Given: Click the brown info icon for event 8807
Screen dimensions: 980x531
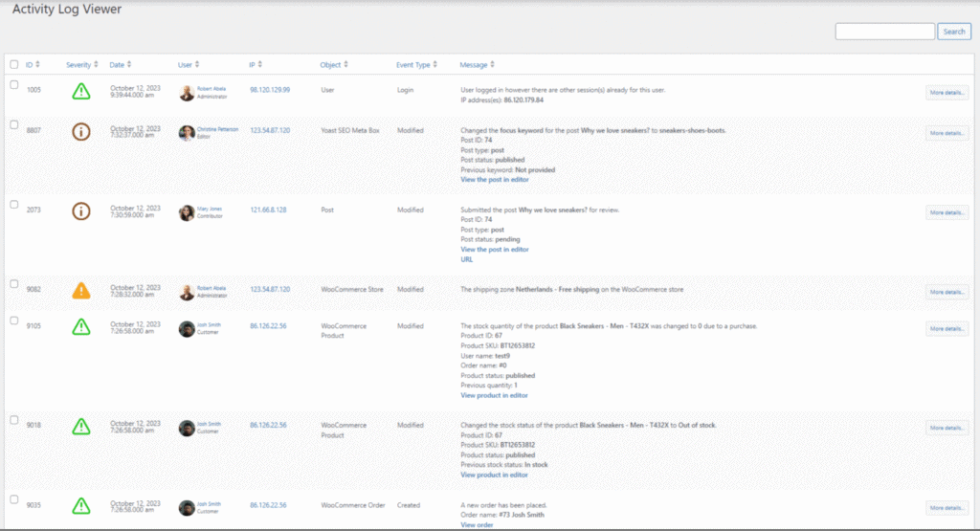Looking at the screenshot, I should click(81, 133).
